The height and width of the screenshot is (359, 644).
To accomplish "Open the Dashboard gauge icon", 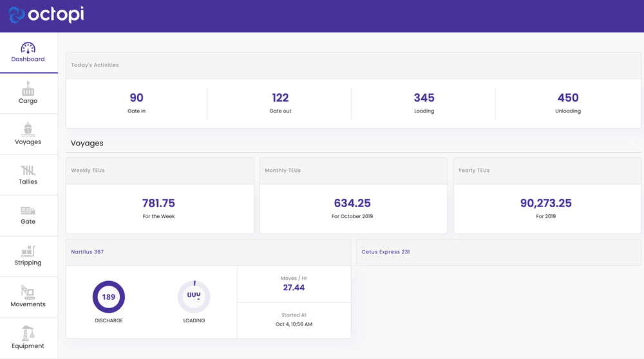I will [x=28, y=48].
